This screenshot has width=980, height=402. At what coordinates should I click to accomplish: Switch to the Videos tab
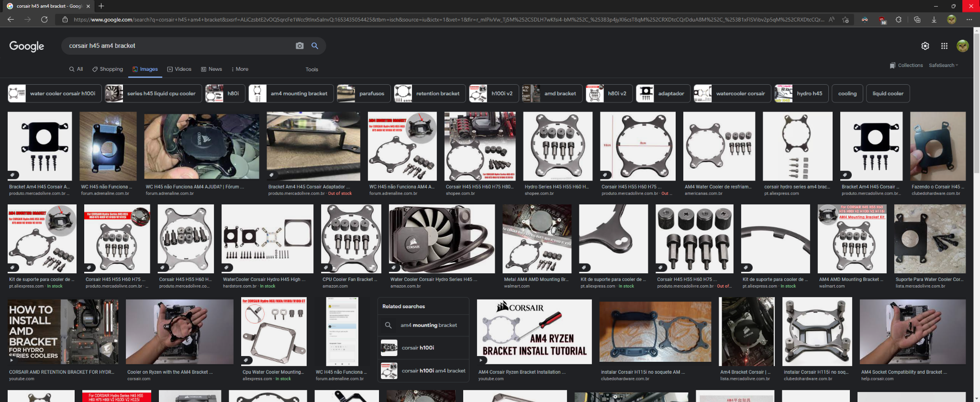(179, 69)
